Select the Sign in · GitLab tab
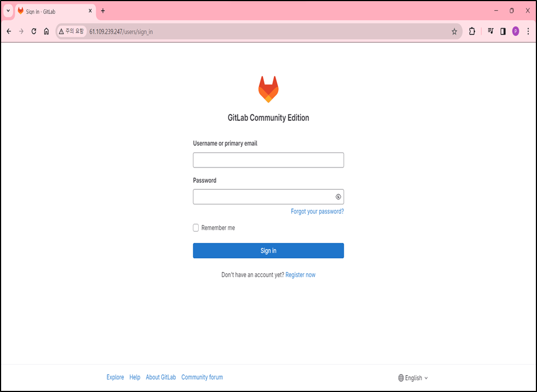The height and width of the screenshot is (392, 537). coord(55,11)
